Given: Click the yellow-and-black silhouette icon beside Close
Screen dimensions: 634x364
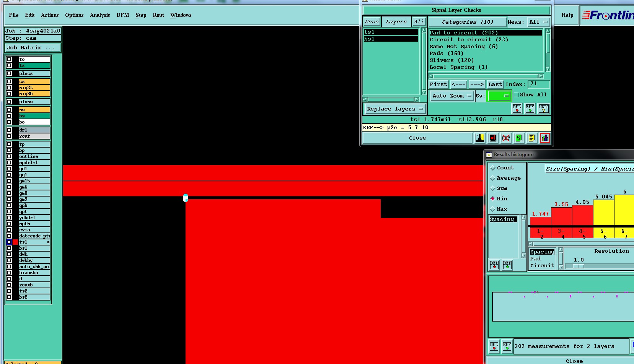Looking at the screenshot, I should pos(480,138).
